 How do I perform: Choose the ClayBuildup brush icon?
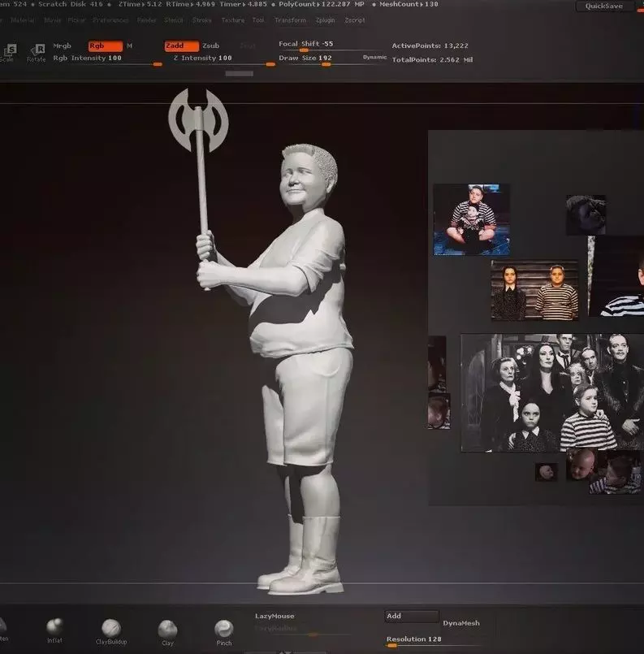point(111,631)
